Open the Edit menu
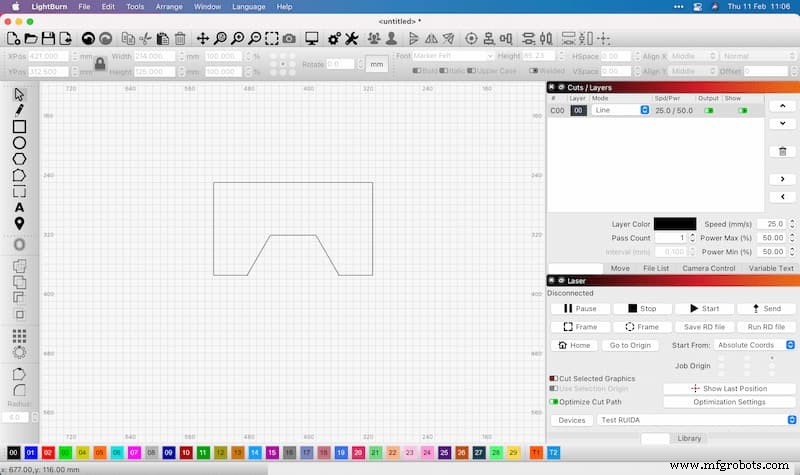The height and width of the screenshot is (475, 800). coord(108,7)
